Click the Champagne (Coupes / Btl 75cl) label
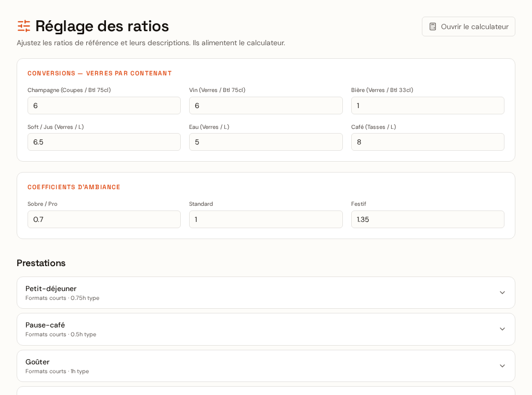The width and height of the screenshot is (532, 395). tap(69, 90)
